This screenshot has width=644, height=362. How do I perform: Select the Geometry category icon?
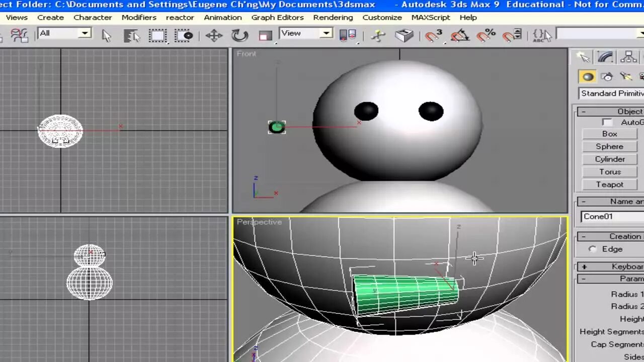[588, 76]
